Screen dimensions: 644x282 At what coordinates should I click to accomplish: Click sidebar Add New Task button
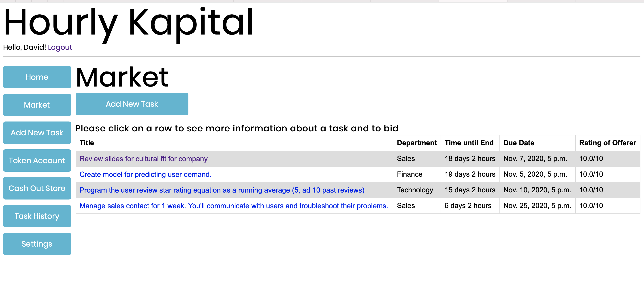click(37, 133)
